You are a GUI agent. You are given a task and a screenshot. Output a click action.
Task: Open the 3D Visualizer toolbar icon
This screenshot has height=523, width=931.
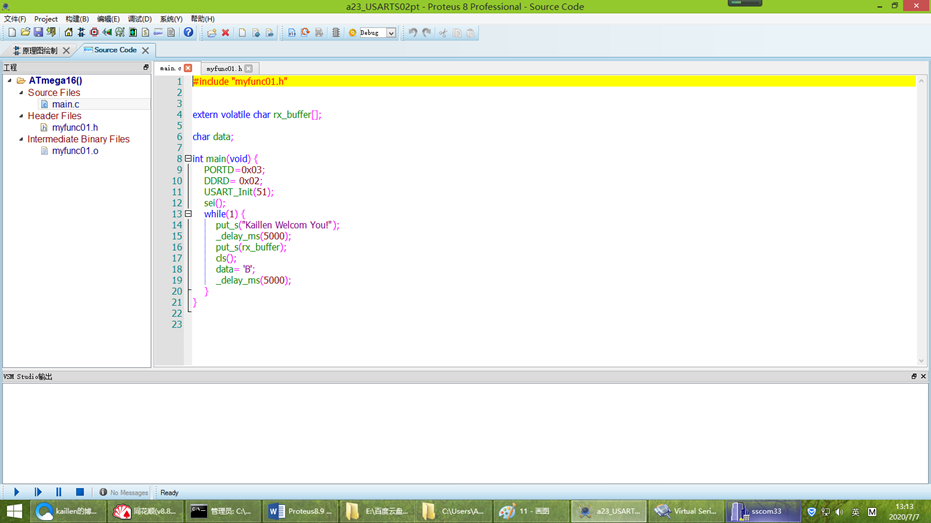point(107,33)
